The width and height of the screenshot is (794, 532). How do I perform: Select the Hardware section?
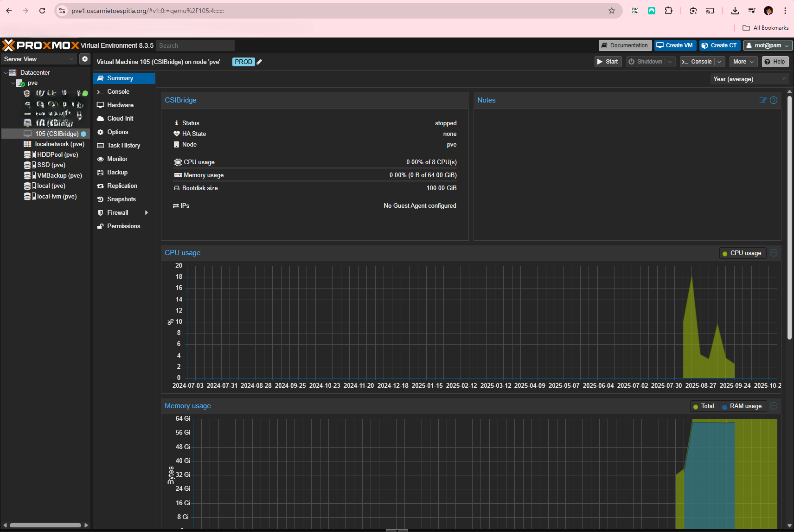click(x=119, y=105)
